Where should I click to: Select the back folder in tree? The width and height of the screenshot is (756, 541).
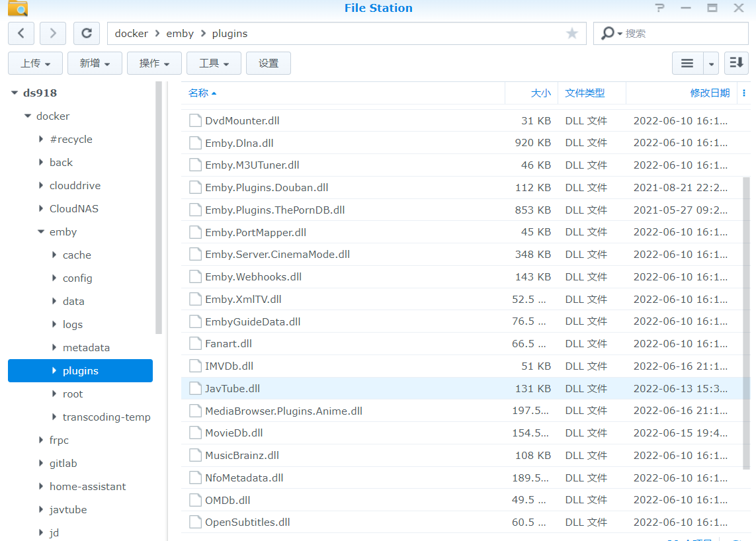click(62, 163)
